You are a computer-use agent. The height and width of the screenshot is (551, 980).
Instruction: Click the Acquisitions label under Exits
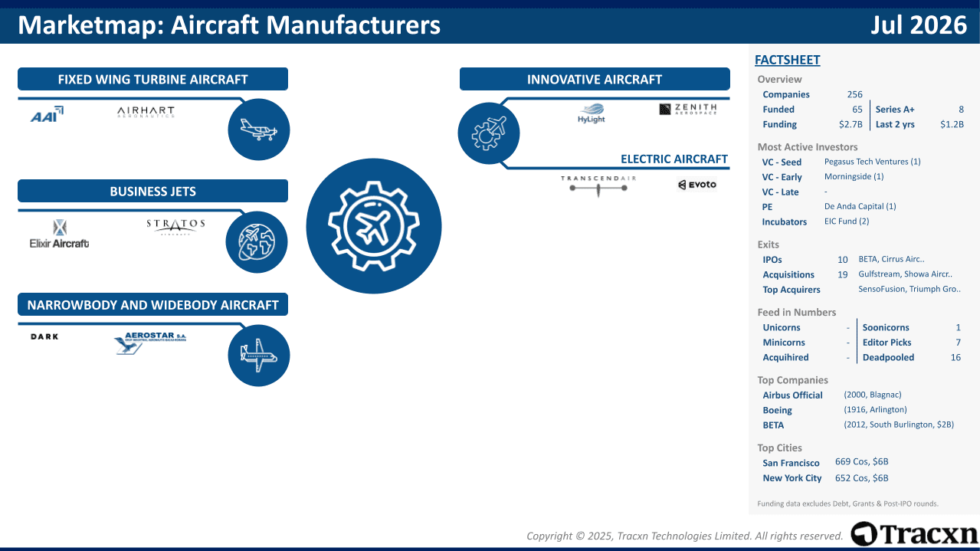(788, 275)
